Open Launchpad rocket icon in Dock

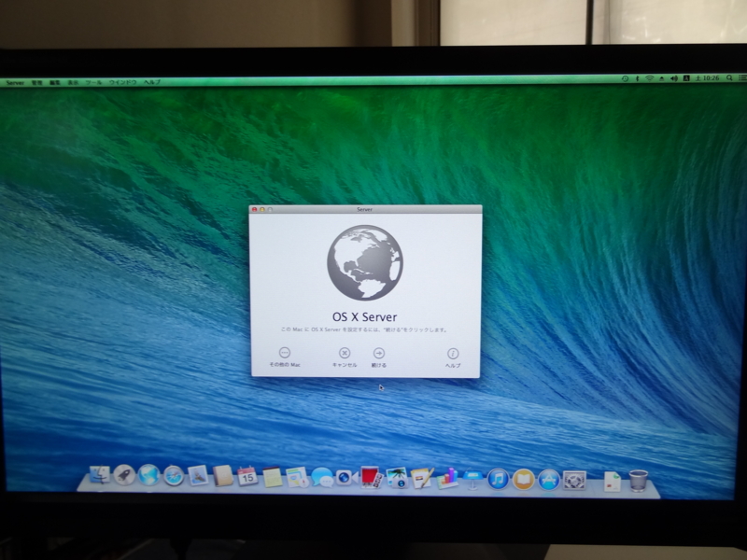coord(124,475)
